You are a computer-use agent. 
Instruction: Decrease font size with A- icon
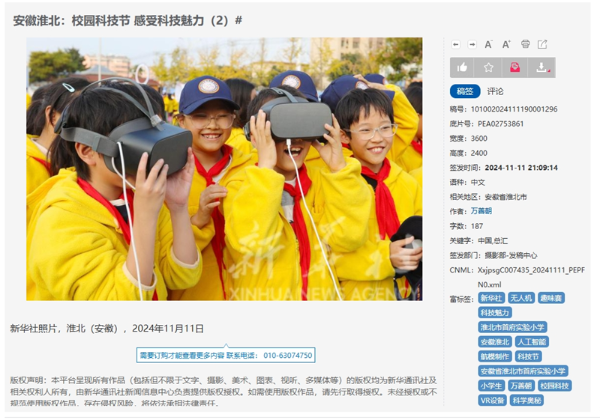488,45
